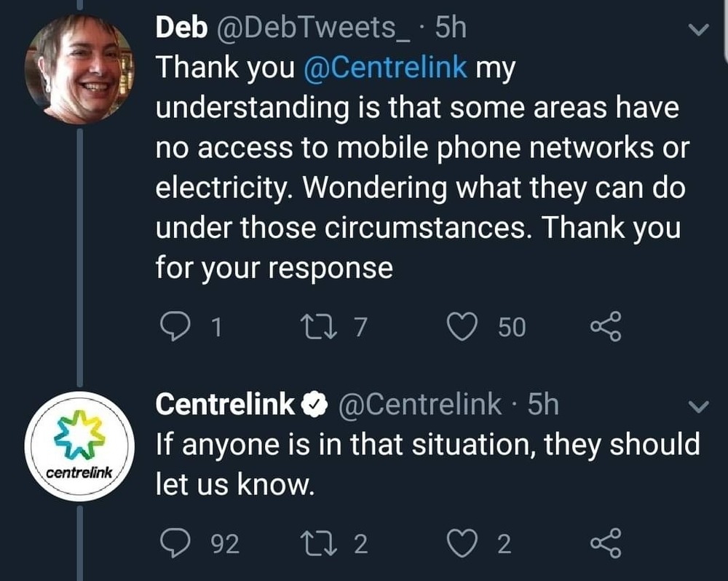728x581 pixels.
Task: Reply to Deb's tweet
Action: pos(173,327)
